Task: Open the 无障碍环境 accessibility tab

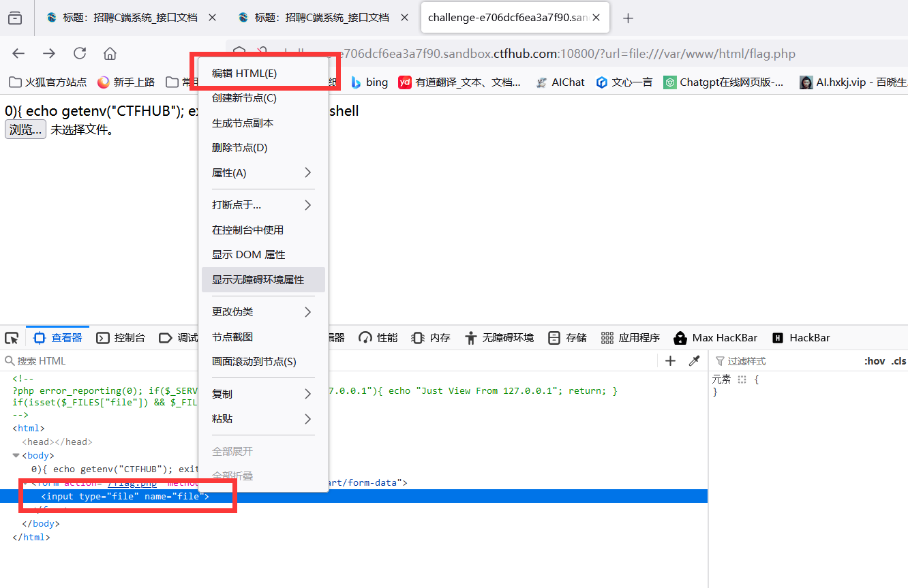Action: 500,338
